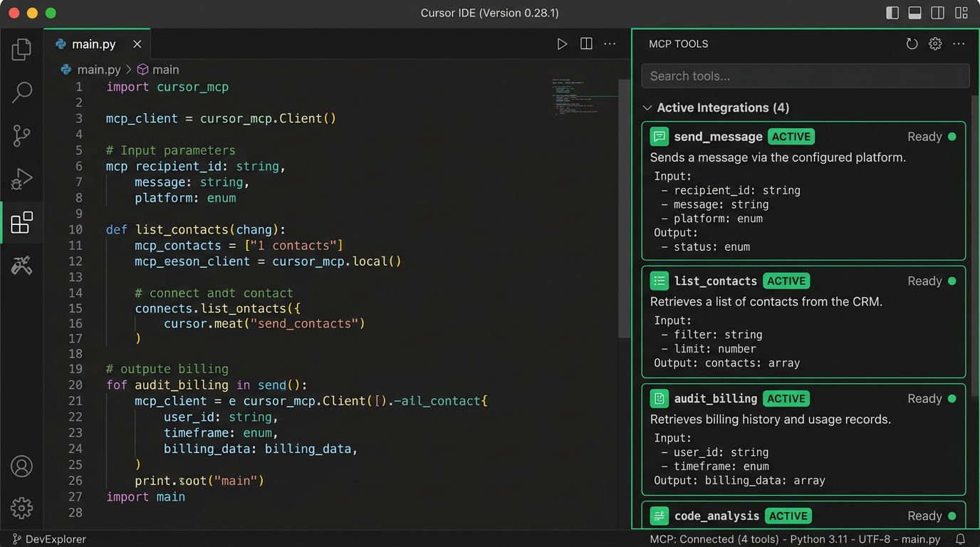Close the main.py tab

coord(137,44)
